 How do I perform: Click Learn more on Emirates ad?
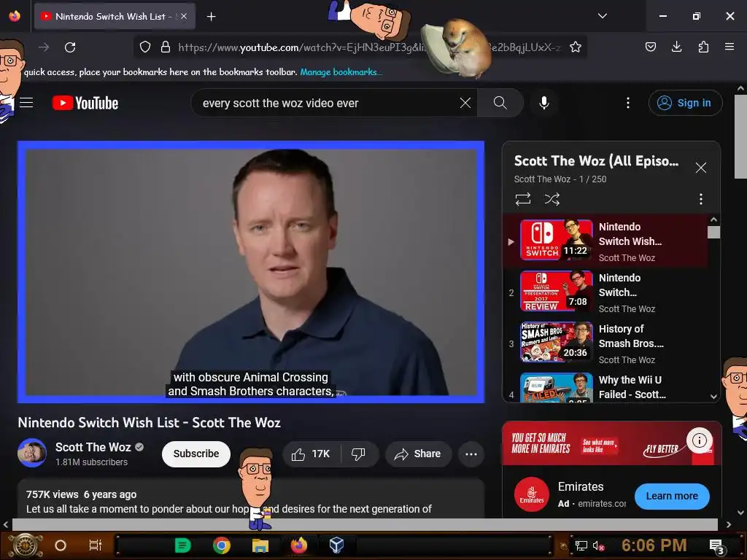[672, 496]
